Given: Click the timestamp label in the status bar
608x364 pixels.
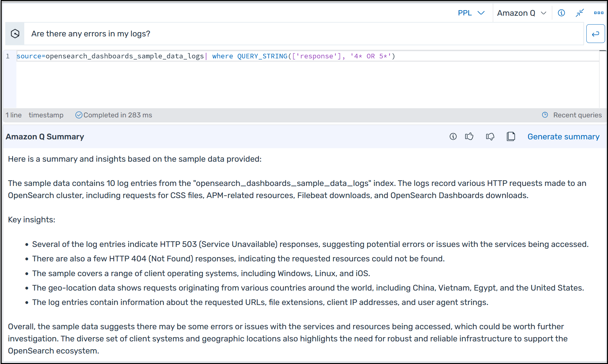Looking at the screenshot, I should click(46, 115).
